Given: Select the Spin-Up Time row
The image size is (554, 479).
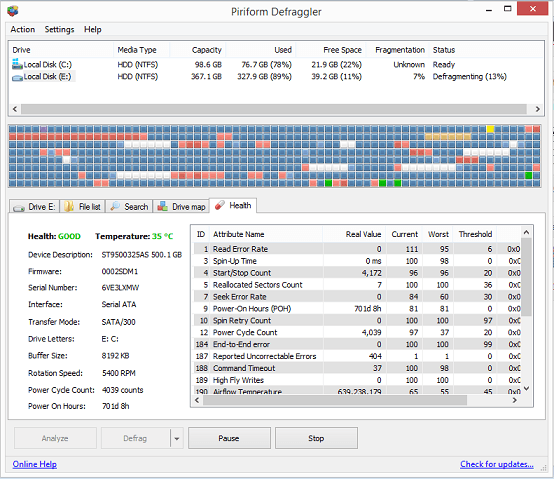Looking at the screenshot, I should pos(357,261).
